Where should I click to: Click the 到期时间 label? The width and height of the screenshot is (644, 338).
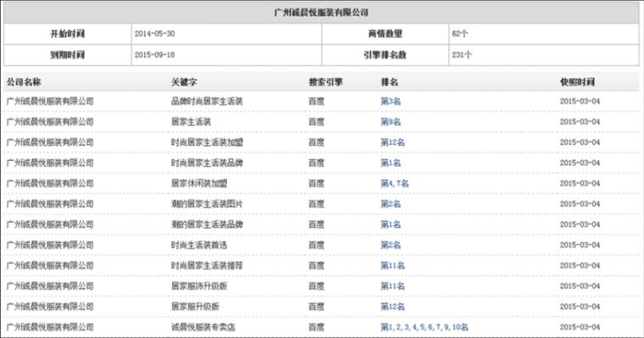[67, 54]
